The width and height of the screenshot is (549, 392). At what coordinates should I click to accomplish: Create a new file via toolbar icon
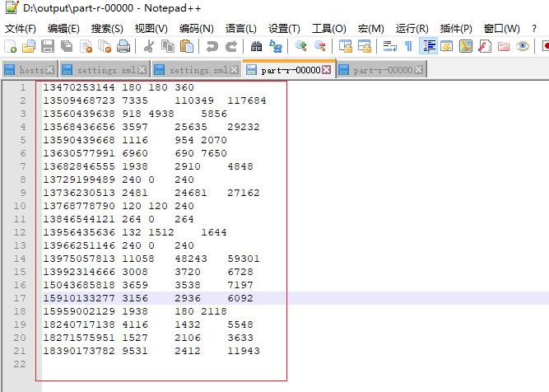click(x=10, y=46)
